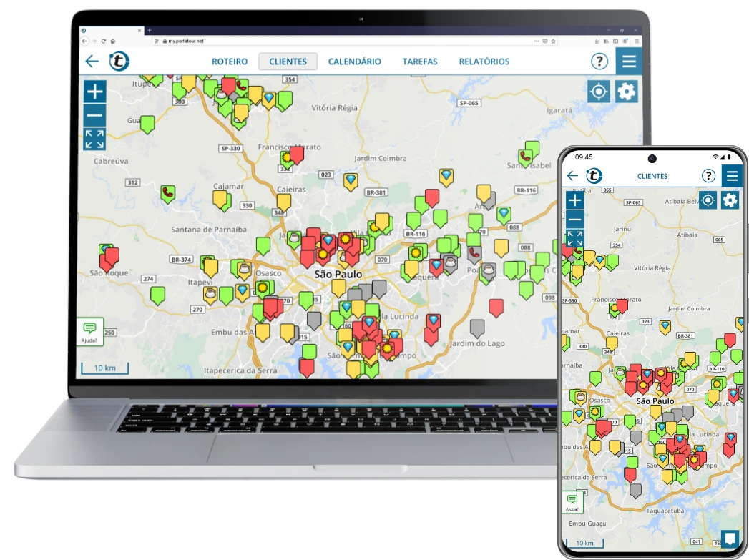Click the back arrow in the laptop app header
Image resolution: width=749 pixels, height=560 pixels.
click(x=92, y=61)
